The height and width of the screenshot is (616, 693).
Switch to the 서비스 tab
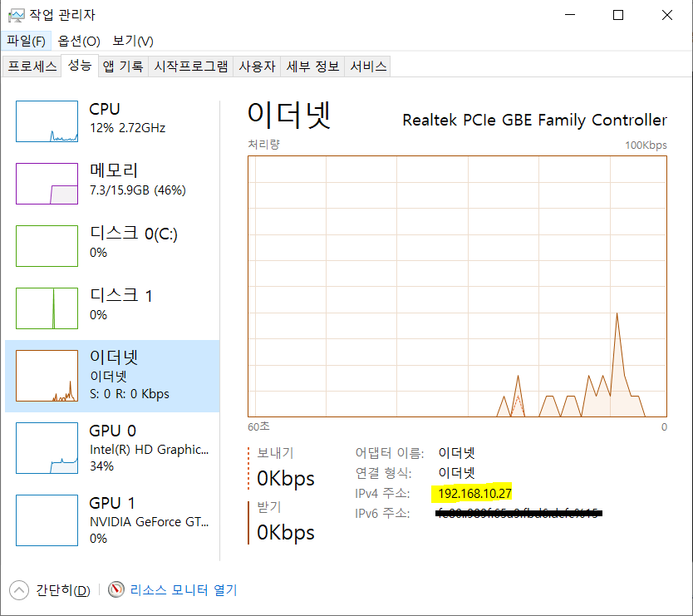(368, 67)
